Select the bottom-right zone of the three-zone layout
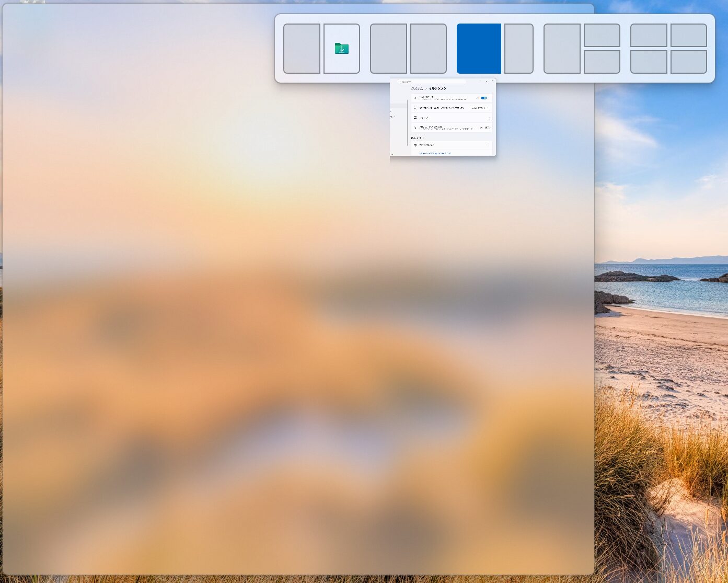The height and width of the screenshot is (583, 728). pos(602,62)
